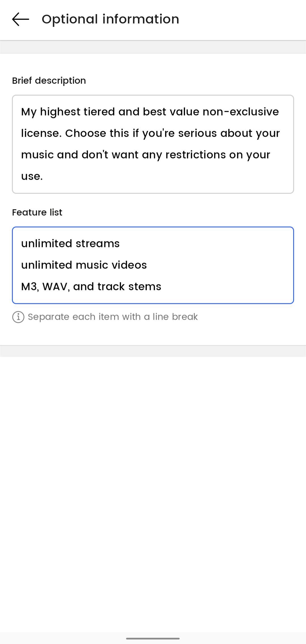Place cursor after 'use.' in the description
The width and height of the screenshot is (306, 644).
(43, 176)
